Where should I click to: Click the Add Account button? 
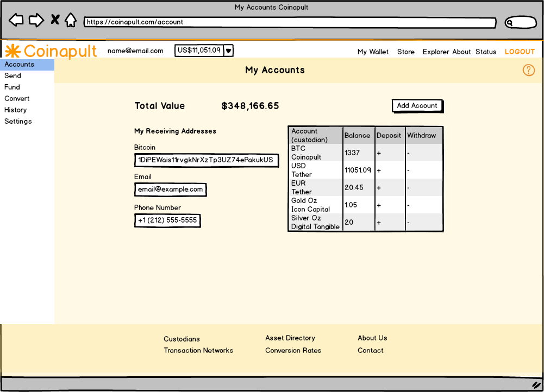417,106
